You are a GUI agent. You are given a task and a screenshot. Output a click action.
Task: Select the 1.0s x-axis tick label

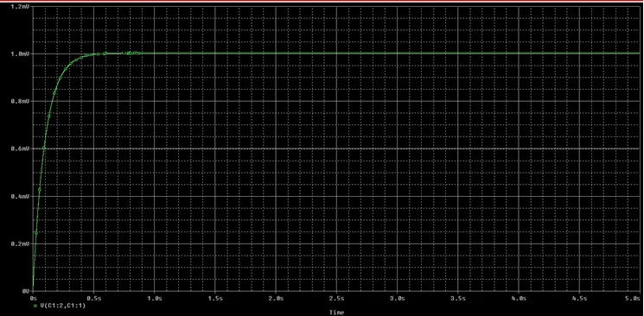pos(156,299)
